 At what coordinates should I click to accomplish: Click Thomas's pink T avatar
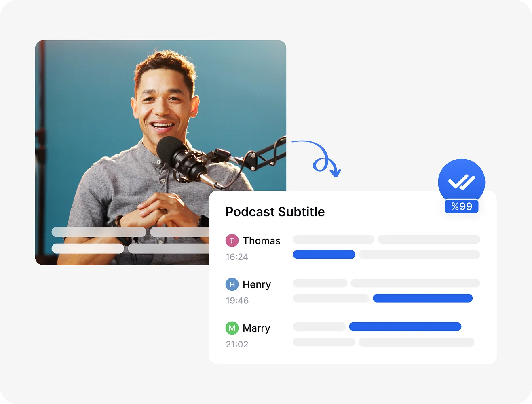pyautogui.click(x=232, y=241)
